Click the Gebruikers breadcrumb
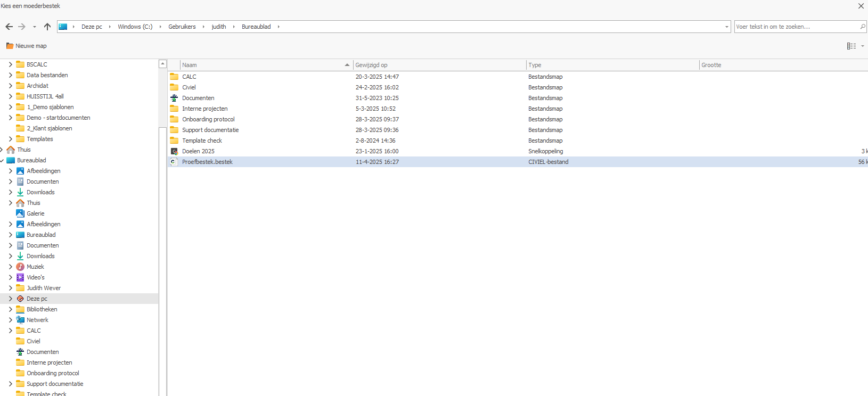Image resolution: width=868 pixels, height=396 pixels. pos(182,27)
